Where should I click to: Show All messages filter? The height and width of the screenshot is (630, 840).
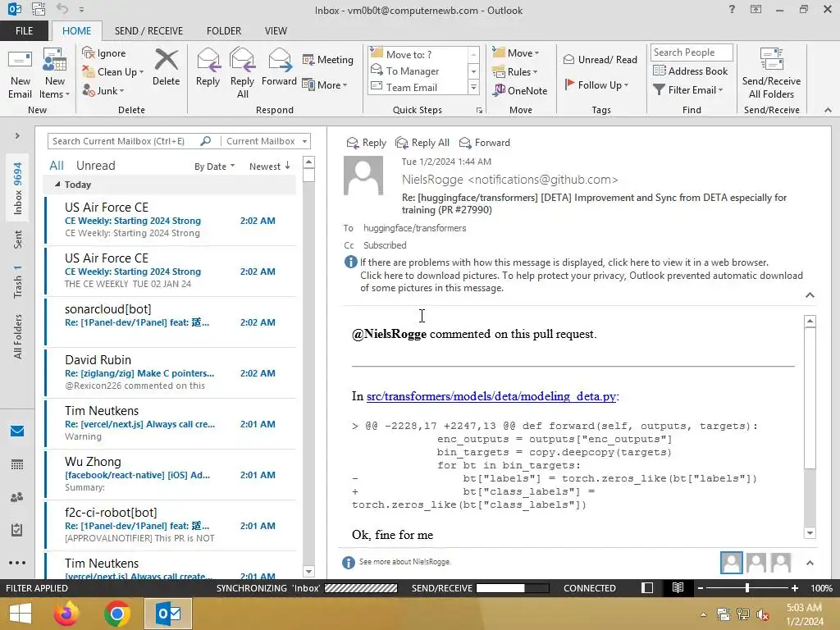point(57,166)
